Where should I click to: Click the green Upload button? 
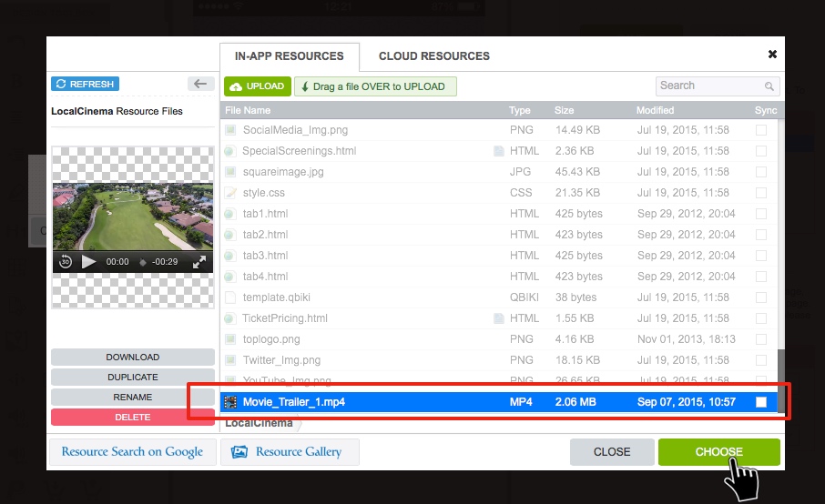[x=258, y=86]
